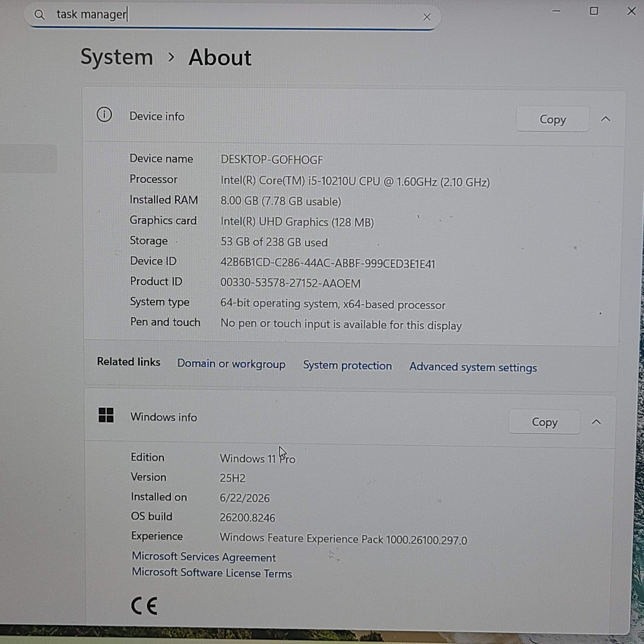The height and width of the screenshot is (644, 644).
Task: Collapse the Device info section
Action: 605,119
